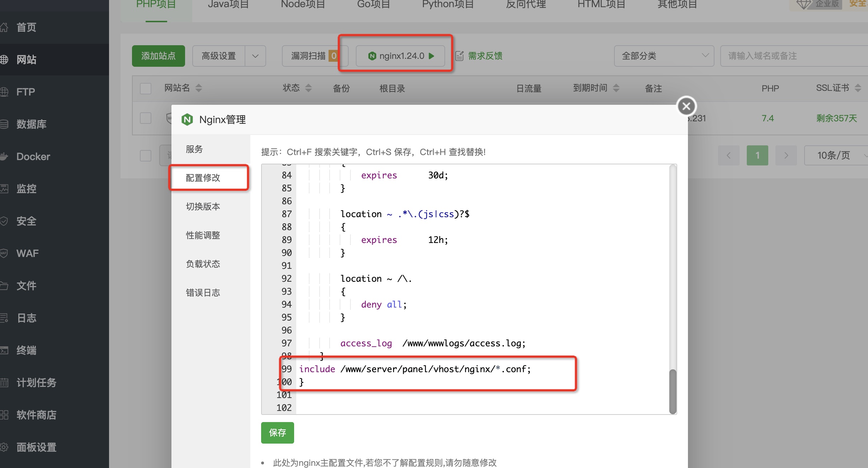Click the 终端 terminal sidebar icon

tap(4, 350)
